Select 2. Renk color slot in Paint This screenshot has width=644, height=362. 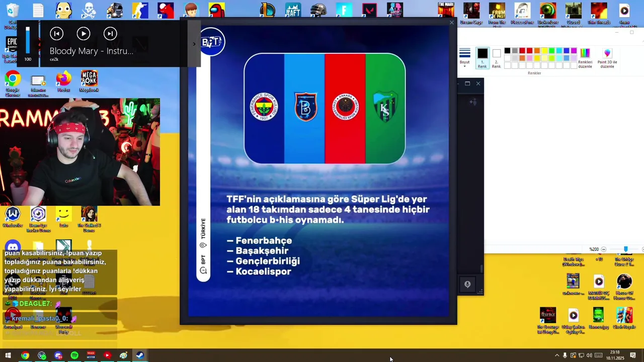point(496,58)
